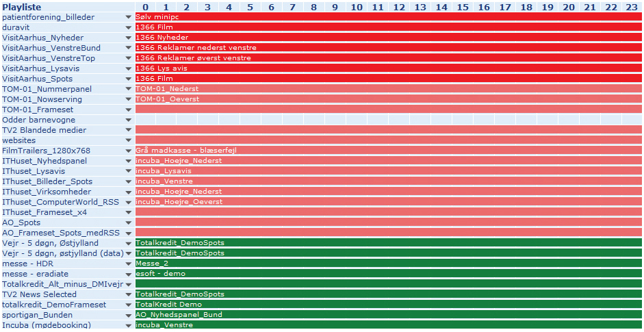Select the FilmTrailers_1280x768 playlist name
The image size is (644, 332).
(46, 151)
